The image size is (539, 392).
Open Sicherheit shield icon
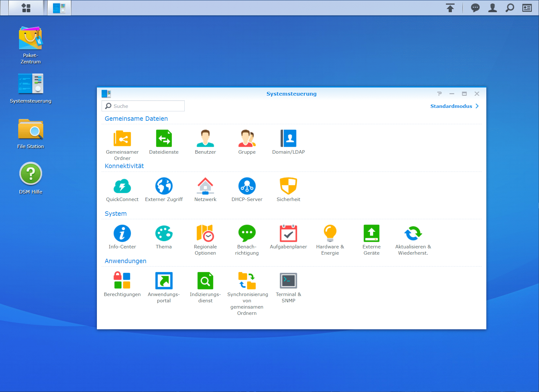(288, 186)
